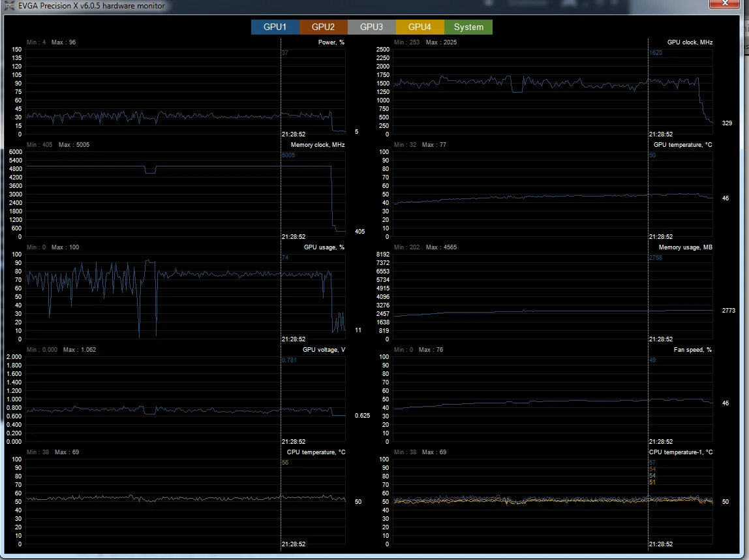Click the Memory clock MHz graph area
749x560 pixels.
pos(186,194)
